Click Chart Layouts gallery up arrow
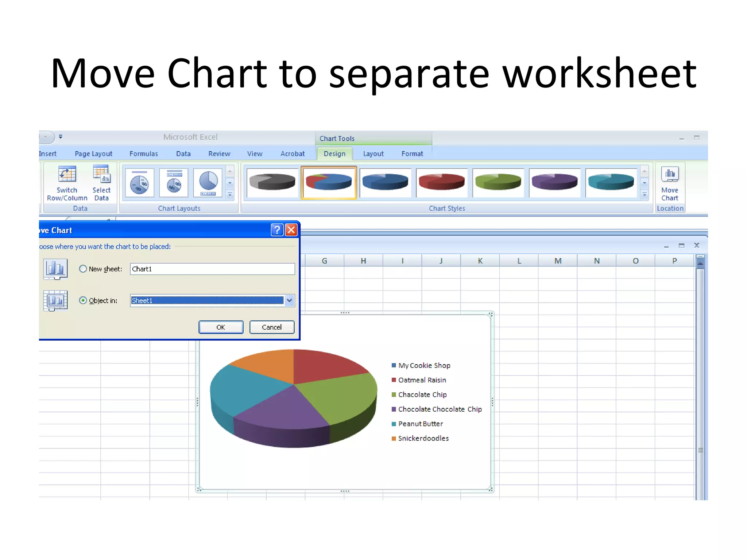The image size is (747, 560). (x=230, y=171)
